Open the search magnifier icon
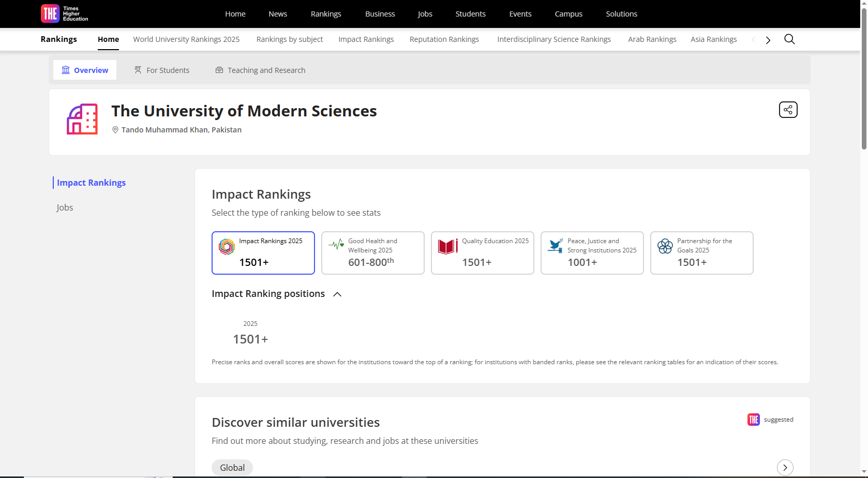 pyautogui.click(x=789, y=39)
